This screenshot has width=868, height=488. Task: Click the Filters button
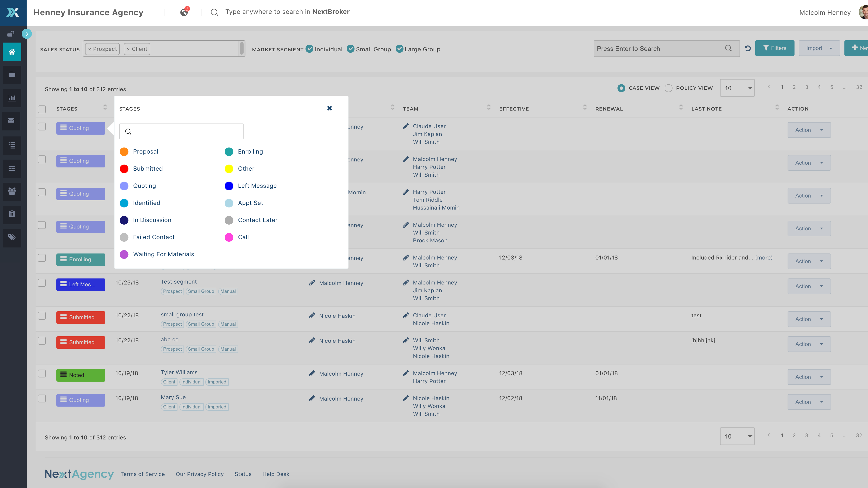pos(774,48)
